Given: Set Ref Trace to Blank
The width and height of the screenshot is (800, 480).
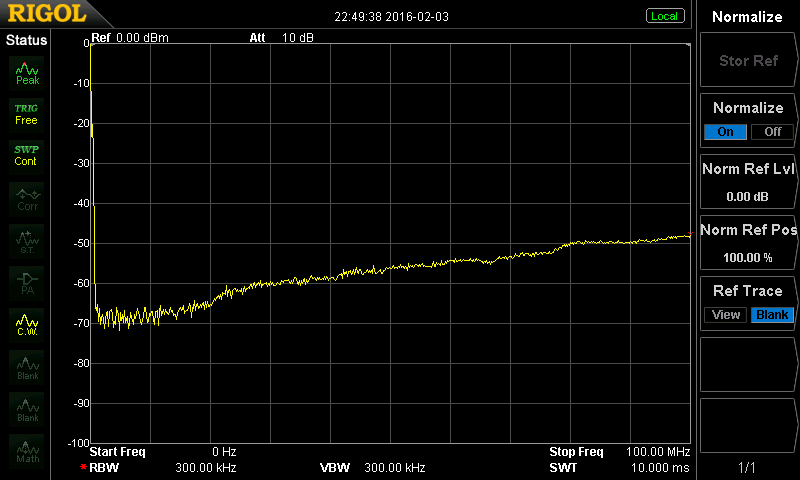Looking at the screenshot, I should (x=772, y=315).
